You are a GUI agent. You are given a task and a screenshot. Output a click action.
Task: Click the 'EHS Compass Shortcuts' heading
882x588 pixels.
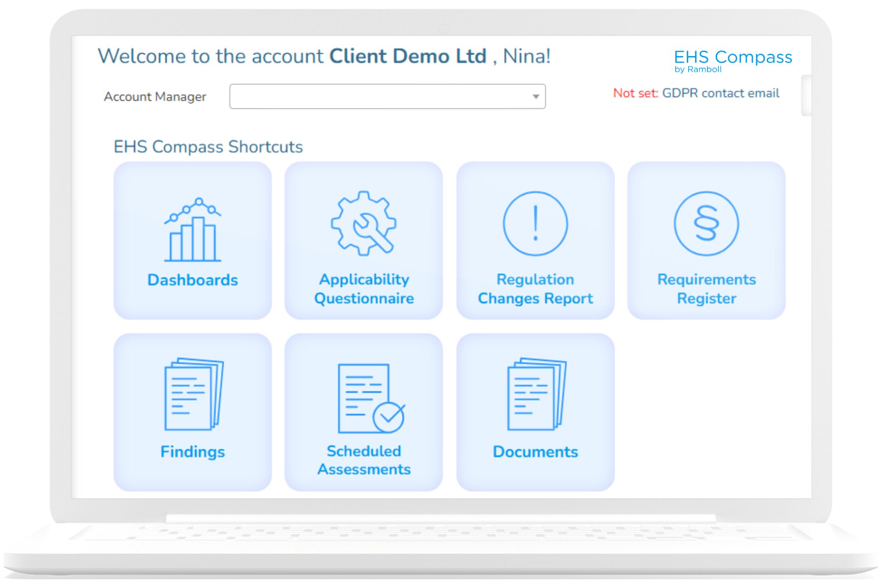[x=208, y=147]
